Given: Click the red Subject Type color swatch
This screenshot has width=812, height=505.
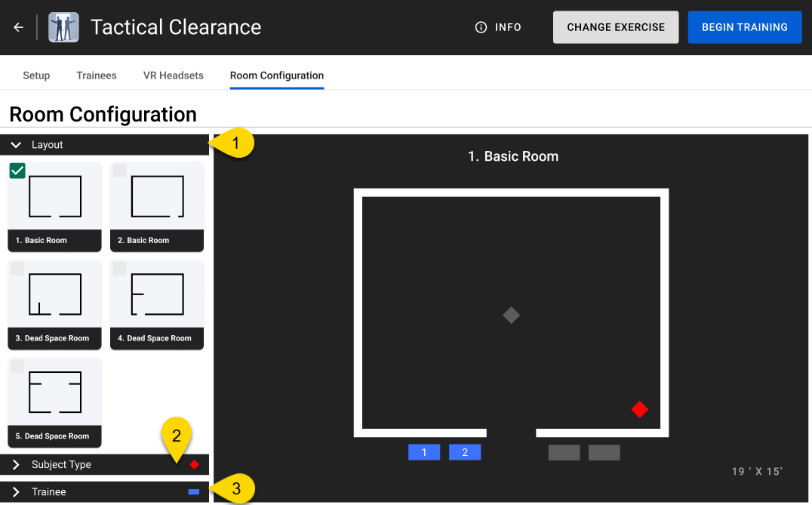Looking at the screenshot, I should [194, 465].
